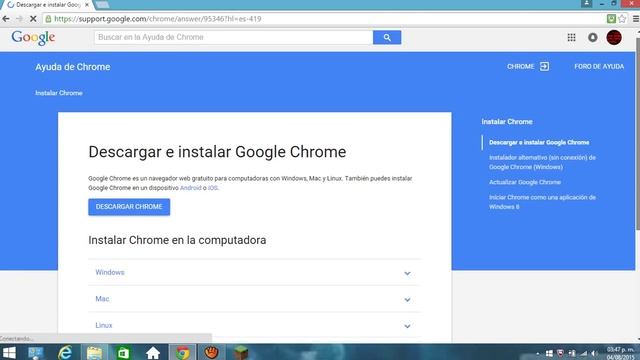
Task: Expand the Mac section
Action: pos(254,299)
